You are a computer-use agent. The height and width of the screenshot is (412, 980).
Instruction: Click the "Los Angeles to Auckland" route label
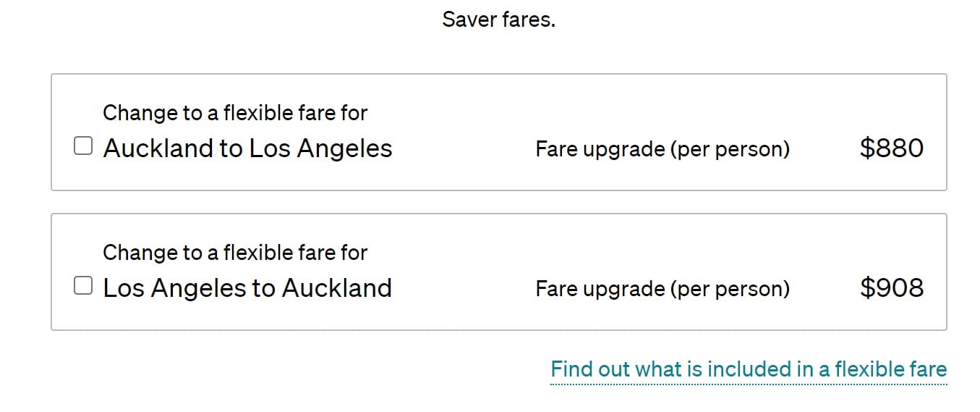coord(247,288)
